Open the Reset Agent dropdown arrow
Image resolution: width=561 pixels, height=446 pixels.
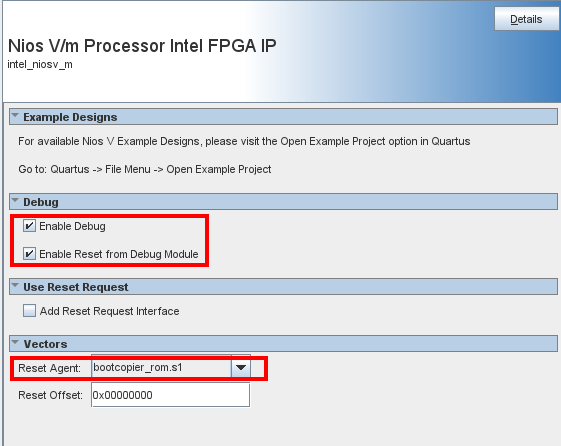(x=241, y=367)
